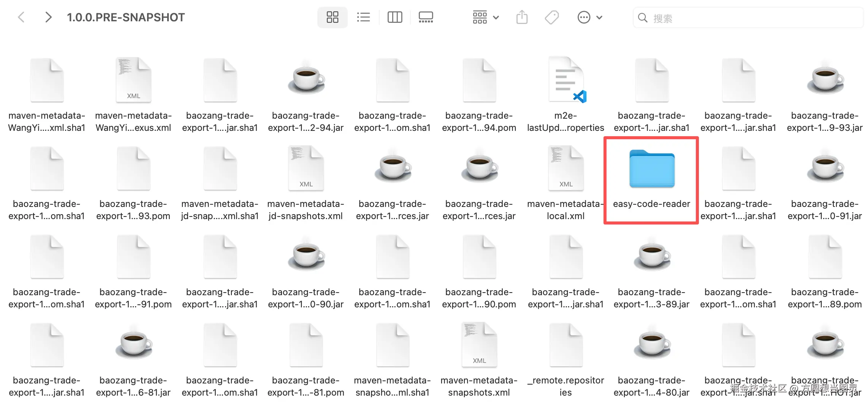Select the _remote.repositories file
Viewport: 868px width, 404px height.
tap(565, 344)
